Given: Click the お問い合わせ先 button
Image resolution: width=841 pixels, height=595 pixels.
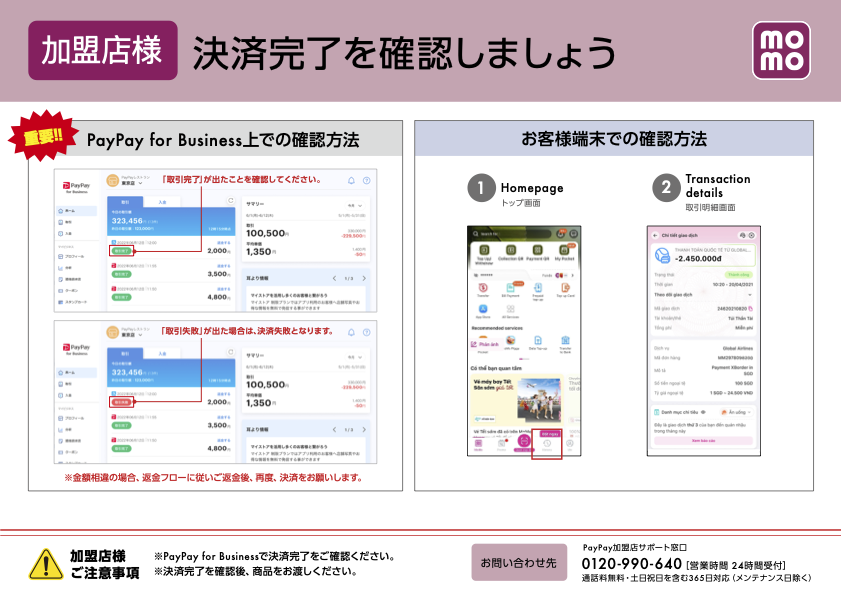Looking at the screenshot, I should 519,562.
